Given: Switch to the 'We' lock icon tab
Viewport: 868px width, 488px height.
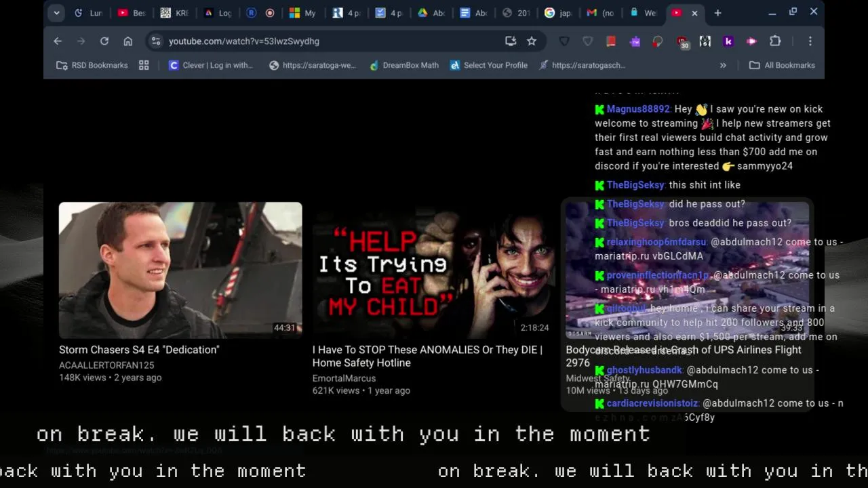Looking at the screenshot, I should pos(643,13).
